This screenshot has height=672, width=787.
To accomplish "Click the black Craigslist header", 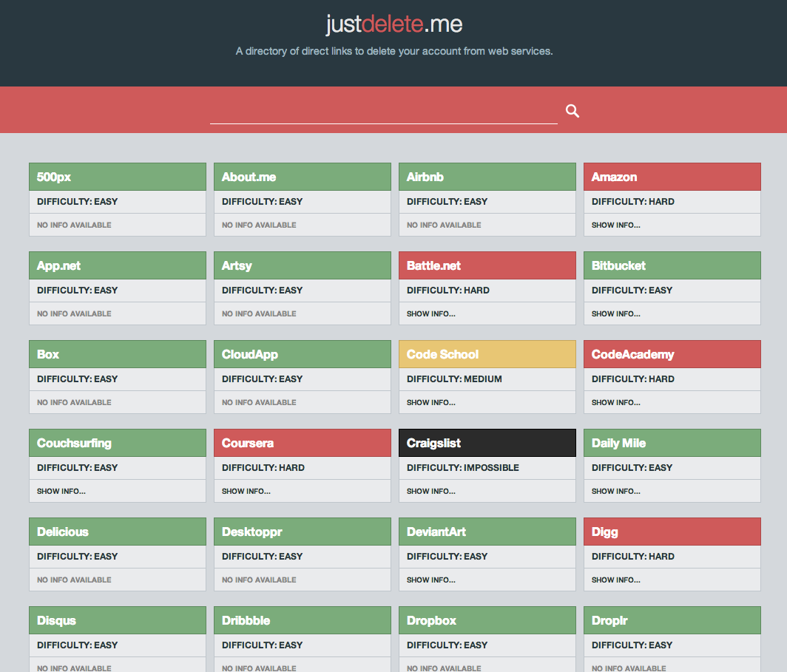I will click(487, 443).
